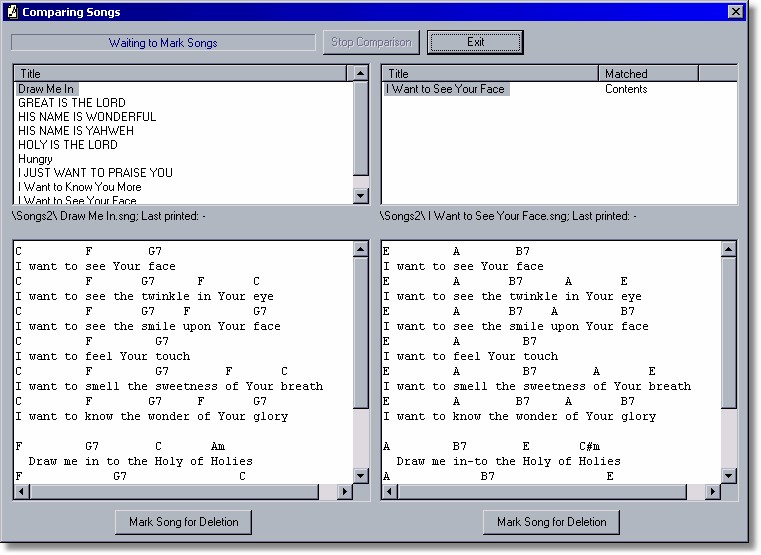Click Title header of left song list
The height and width of the screenshot is (555, 761).
[180, 74]
